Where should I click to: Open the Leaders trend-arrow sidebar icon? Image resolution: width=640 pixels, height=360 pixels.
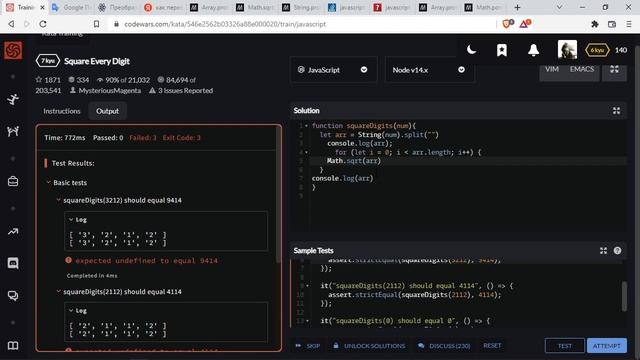(x=13, y=231)
